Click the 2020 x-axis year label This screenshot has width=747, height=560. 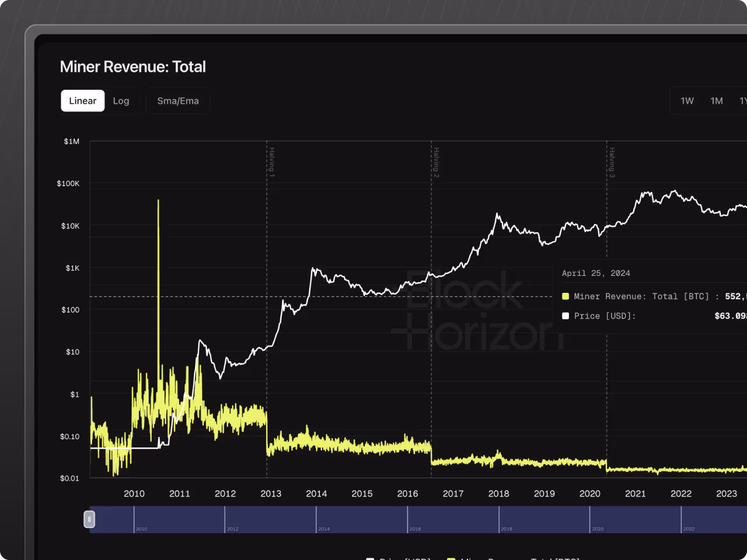[590, 494]
